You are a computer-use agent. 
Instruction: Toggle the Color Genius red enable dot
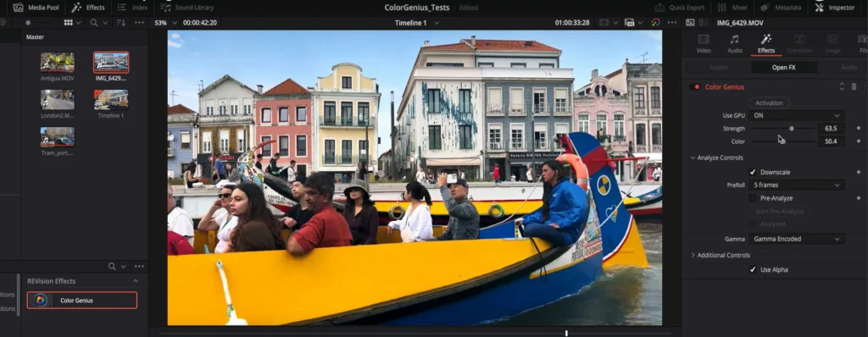pyautogui.click(x=697, y=87)
